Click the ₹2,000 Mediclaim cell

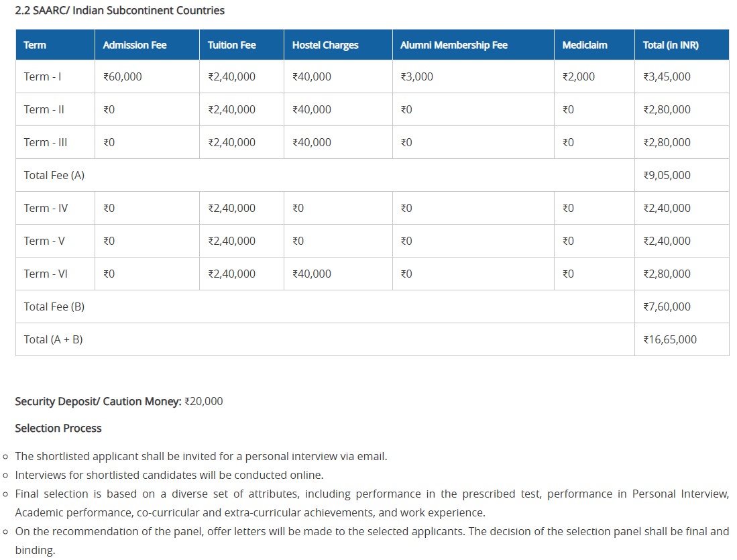[579, 76]
